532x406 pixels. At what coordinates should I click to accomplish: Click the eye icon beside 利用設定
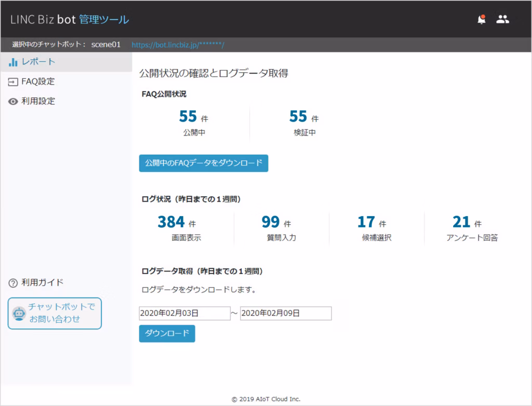(14, 102)
